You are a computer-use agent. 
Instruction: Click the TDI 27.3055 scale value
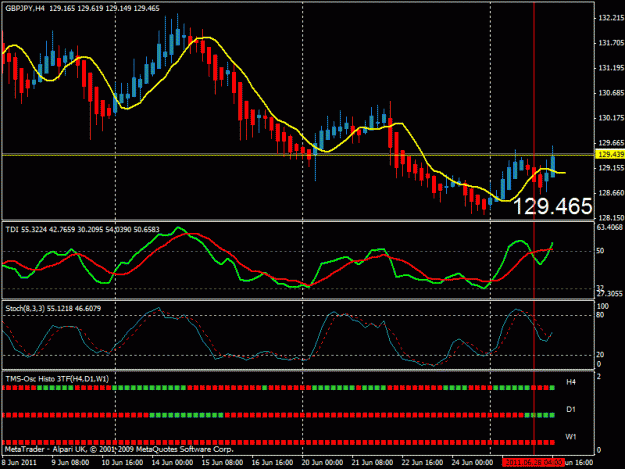[x=609, y=294]
